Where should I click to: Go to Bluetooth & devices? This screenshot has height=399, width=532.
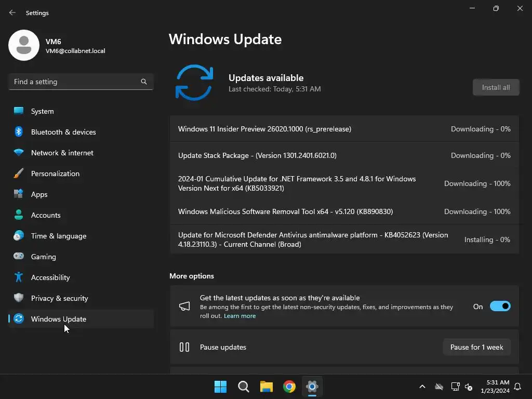click(x=81, y=131)
